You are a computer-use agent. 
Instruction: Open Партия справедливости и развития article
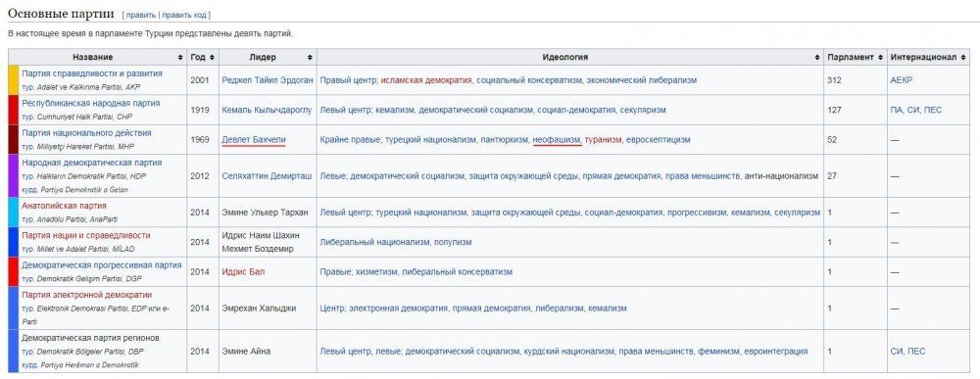(x=92, y=73)
